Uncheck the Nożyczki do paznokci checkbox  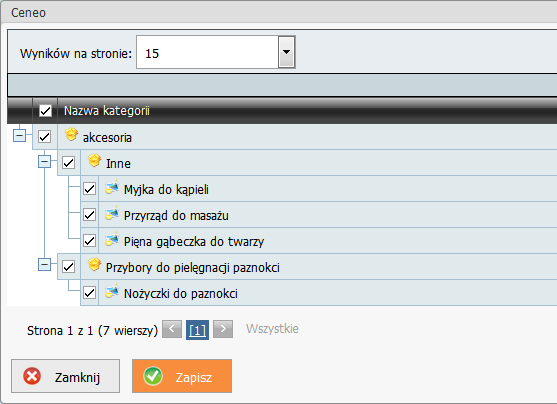pos(89,293)
